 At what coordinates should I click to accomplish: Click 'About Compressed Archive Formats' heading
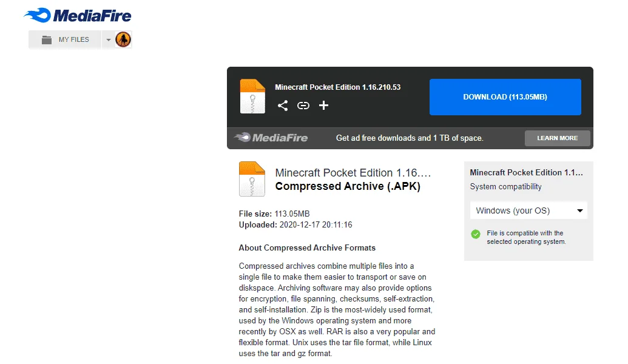tap(307, 248)
